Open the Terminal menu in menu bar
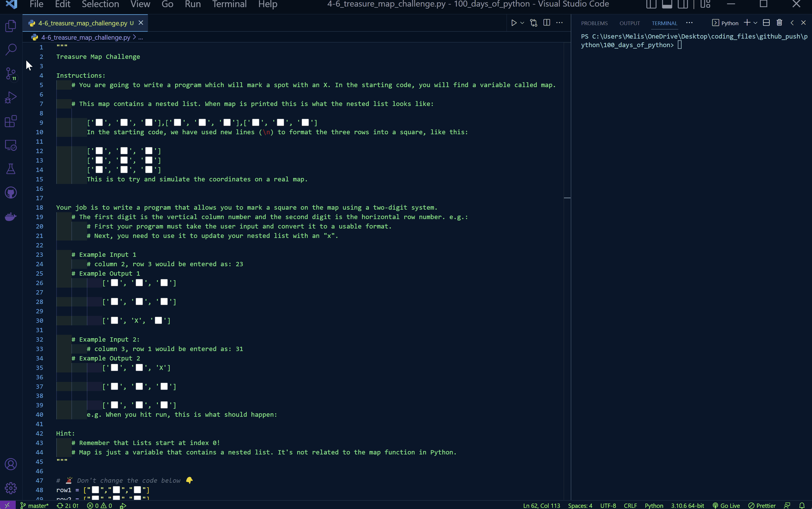 [x=229, y=4]
